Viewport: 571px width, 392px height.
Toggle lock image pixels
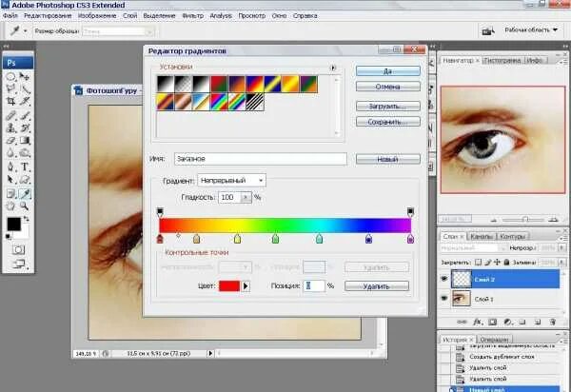tap(488, 262)
